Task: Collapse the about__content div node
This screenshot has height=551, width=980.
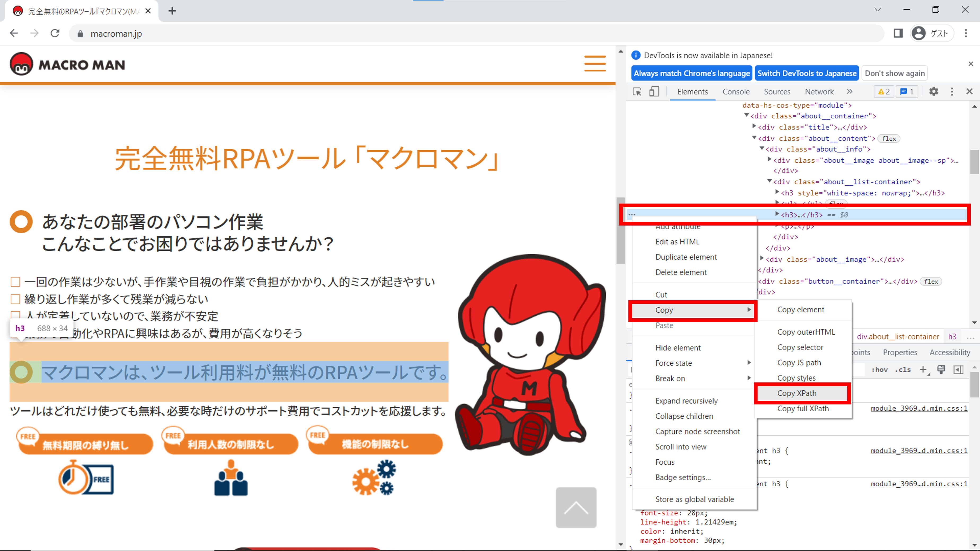Action: tap(754, 138)
